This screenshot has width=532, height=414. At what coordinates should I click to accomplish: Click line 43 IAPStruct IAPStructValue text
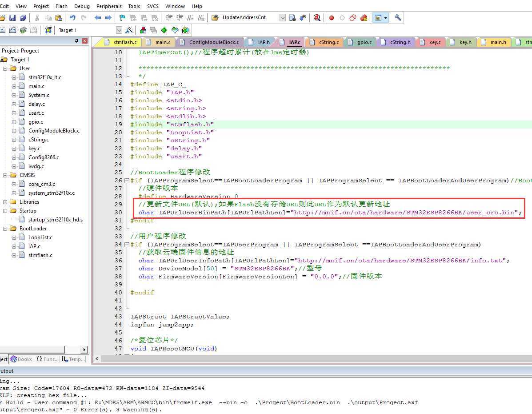pos(180,317)
